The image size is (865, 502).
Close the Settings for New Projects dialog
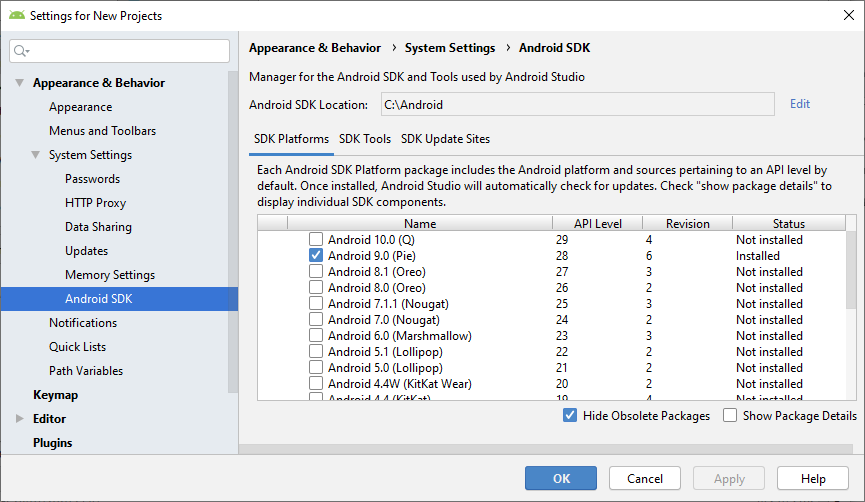point(849,15)
